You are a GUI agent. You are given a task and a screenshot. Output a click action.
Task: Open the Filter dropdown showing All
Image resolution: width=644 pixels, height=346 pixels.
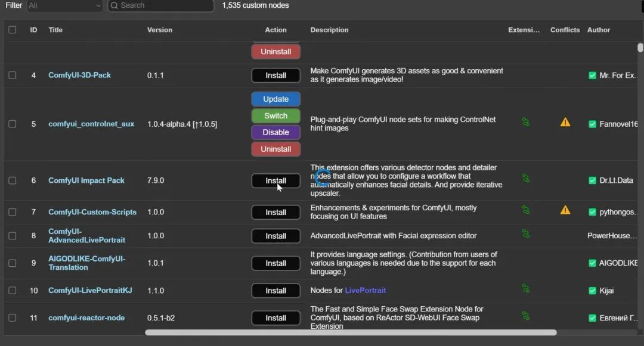(x=64, y=5)
